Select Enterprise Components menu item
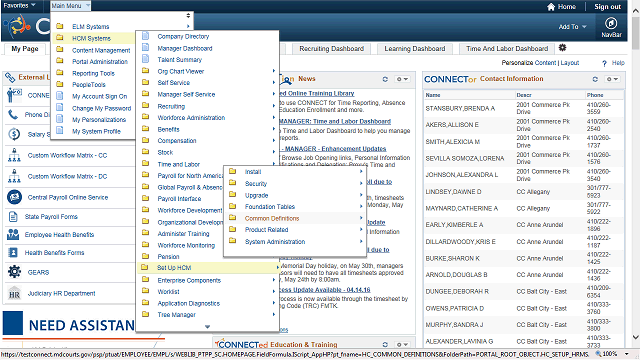 coord(189,280)
